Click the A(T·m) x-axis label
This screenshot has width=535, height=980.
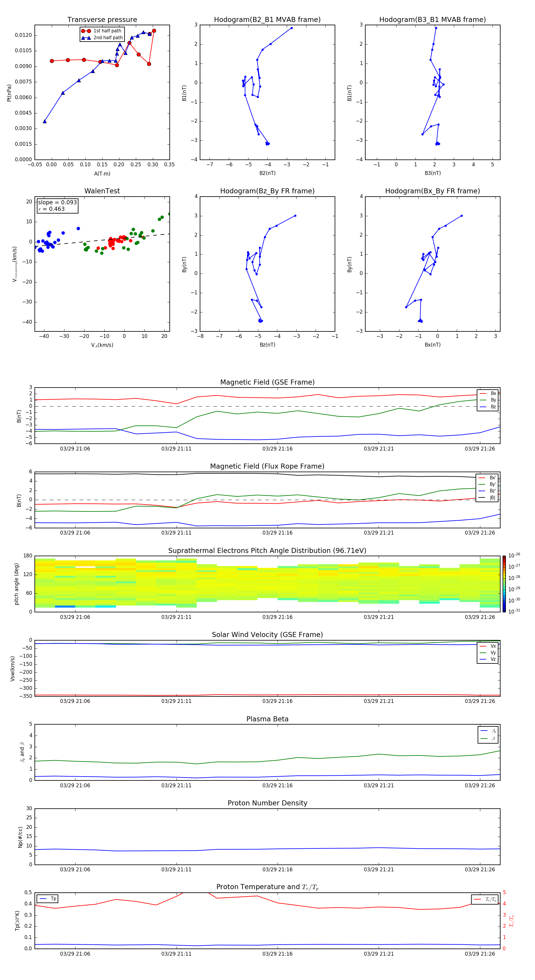coord(102,174)
